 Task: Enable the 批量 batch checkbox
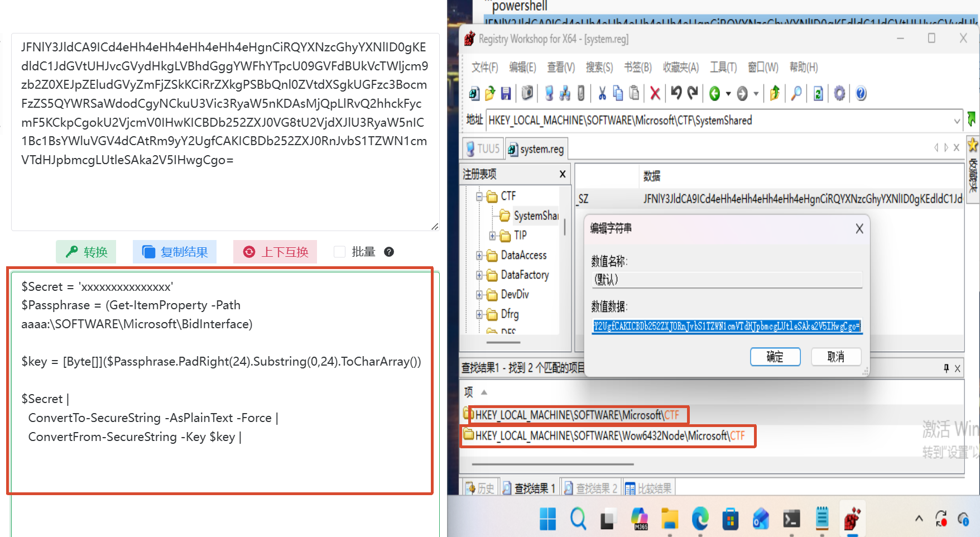[x=339, y=252]
